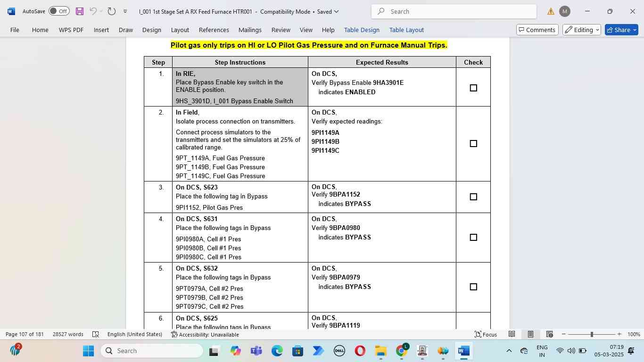Click the zoom in plus button
The width and height of the screenshot is (644, 362).
point(619,334)
